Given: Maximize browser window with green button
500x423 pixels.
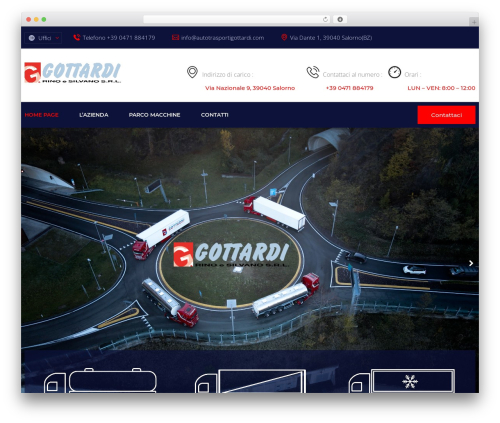Looking at the screenshot, I should [44, 19].
